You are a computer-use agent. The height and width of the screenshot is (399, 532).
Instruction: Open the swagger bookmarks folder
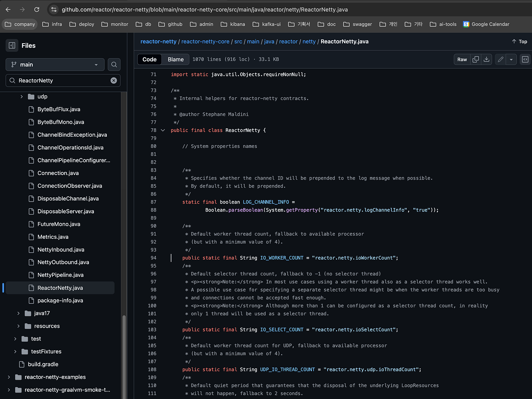point(358,24)
